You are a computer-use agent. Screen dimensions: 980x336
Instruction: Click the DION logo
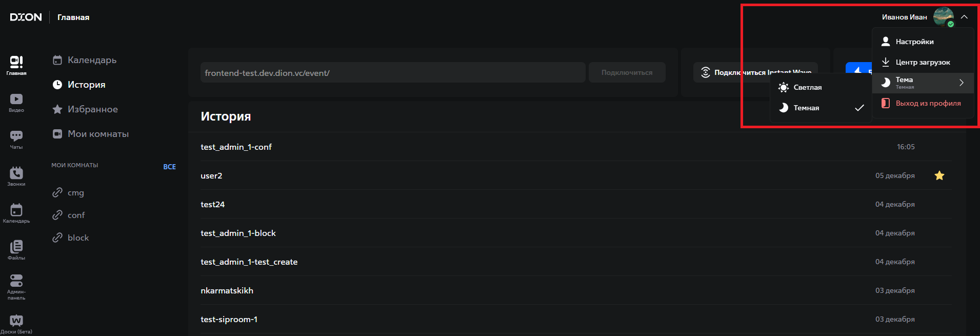coord(26,17)
